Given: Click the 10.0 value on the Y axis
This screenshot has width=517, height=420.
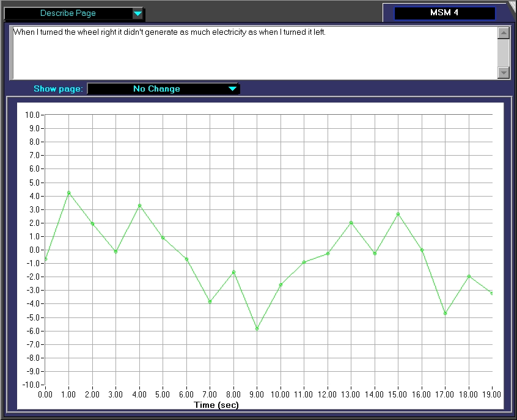Looking at the screenshot, I should point(31,115).
